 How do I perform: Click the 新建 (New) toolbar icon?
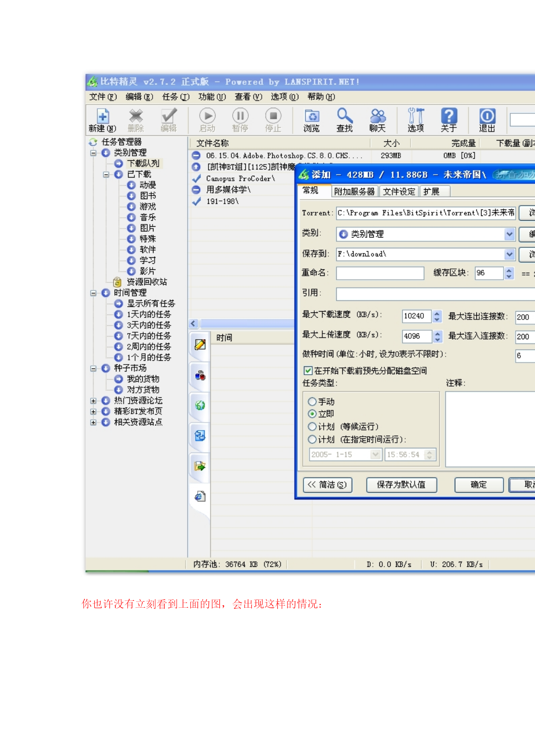[x=103, y=120]
